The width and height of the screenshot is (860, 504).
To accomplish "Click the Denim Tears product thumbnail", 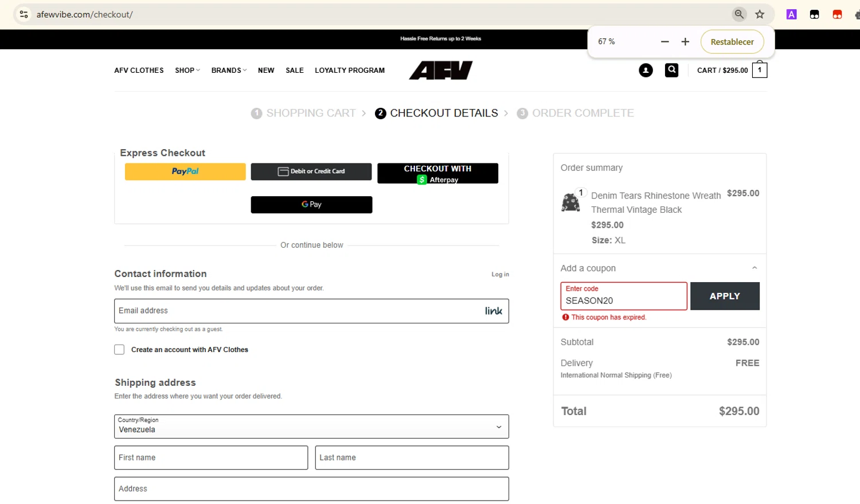I will (570, 202).
